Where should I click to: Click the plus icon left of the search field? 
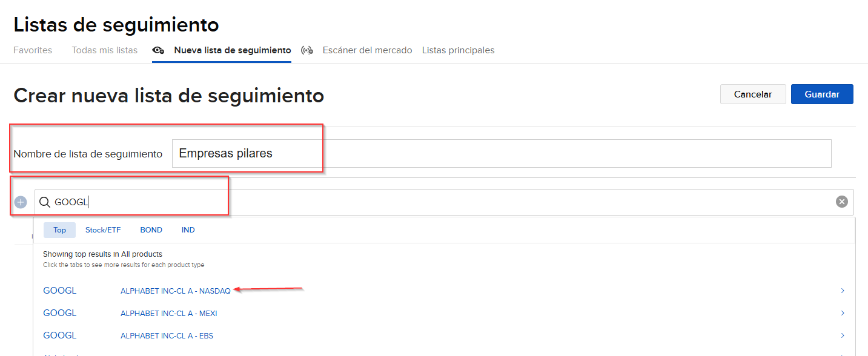21,201
